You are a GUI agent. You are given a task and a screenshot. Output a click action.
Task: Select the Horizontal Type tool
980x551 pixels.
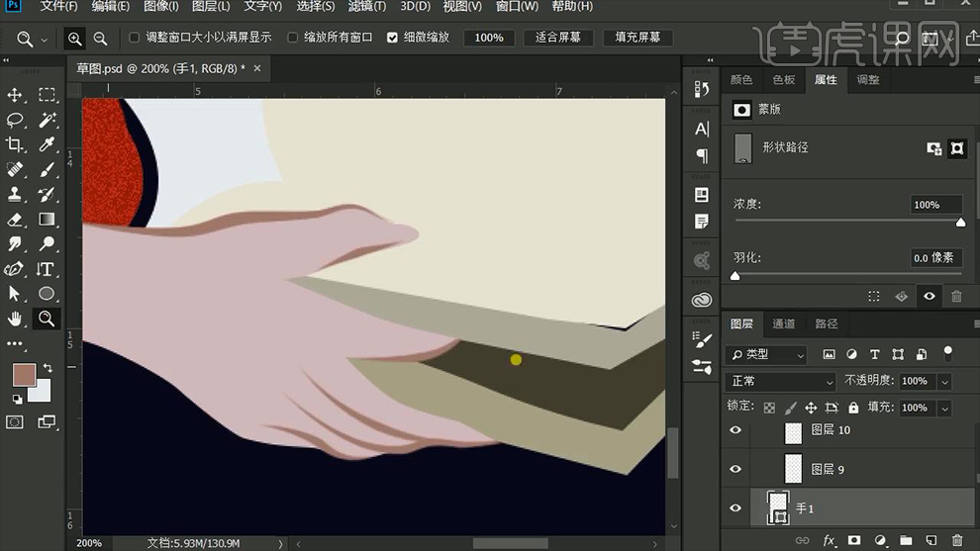[47, 269]
